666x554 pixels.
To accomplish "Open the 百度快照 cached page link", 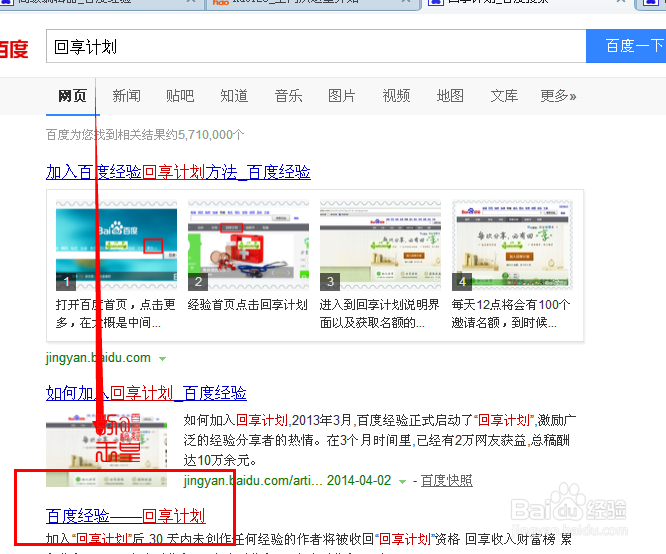I will click(446, 481).
